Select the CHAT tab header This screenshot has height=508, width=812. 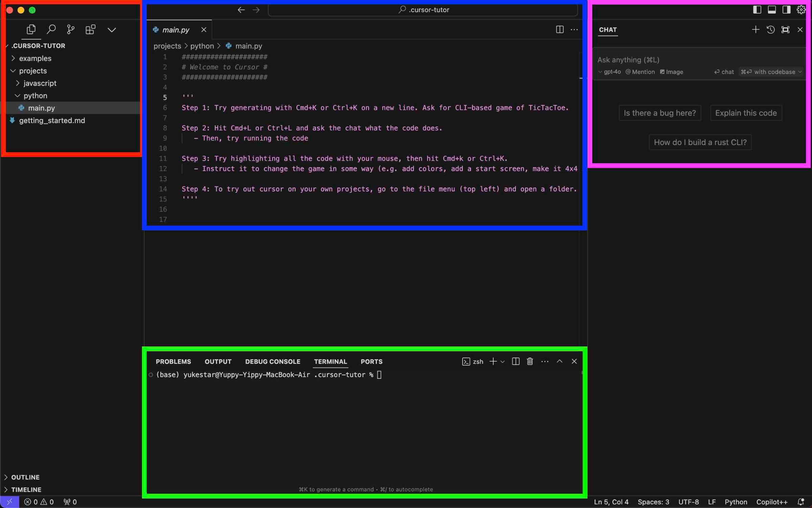click(x=608, y=30)
